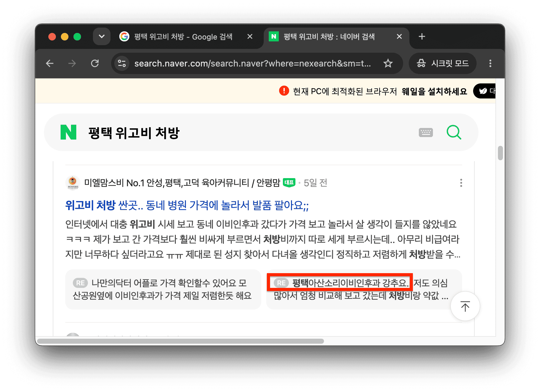
Task: Click the vertical page scrollbar thumb
Action: tap(500, 153)
